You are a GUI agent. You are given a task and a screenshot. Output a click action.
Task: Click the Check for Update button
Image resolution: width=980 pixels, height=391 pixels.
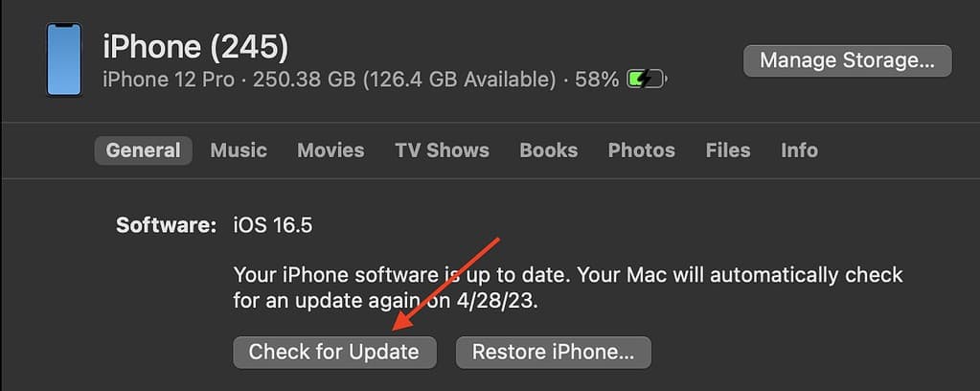click(334, 352)
